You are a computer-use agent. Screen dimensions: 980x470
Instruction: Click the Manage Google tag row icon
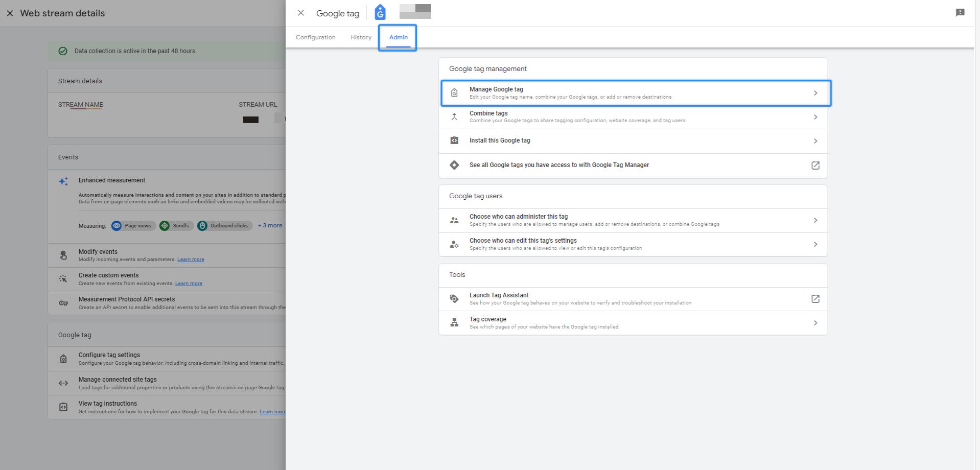click(454, 93)
